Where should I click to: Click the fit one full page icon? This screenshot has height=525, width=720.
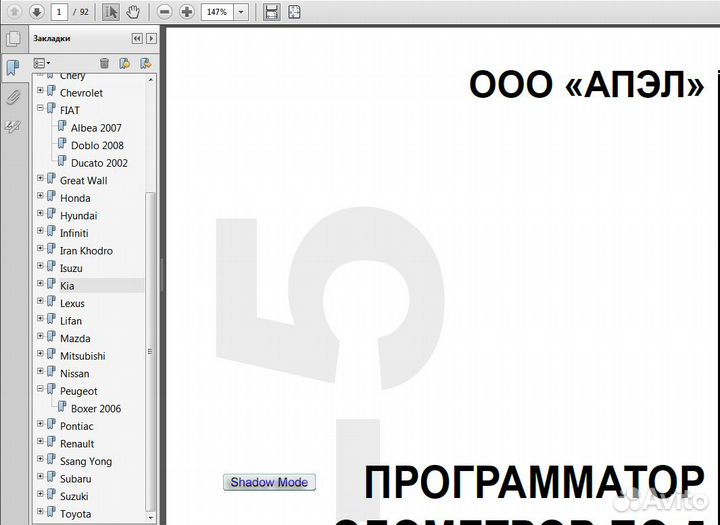(x=294, y=11)
